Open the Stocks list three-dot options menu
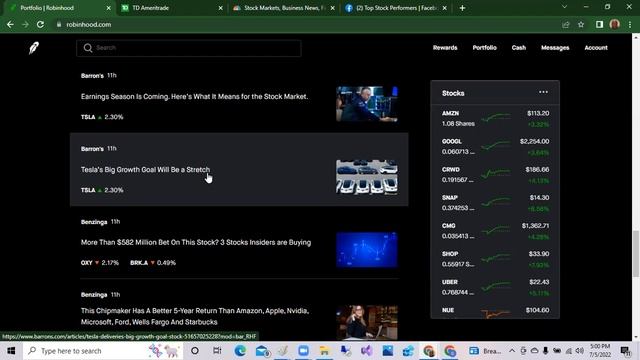The height and width of the screenshot is (360, 640). pyautogui.click(x=543, y=92)
